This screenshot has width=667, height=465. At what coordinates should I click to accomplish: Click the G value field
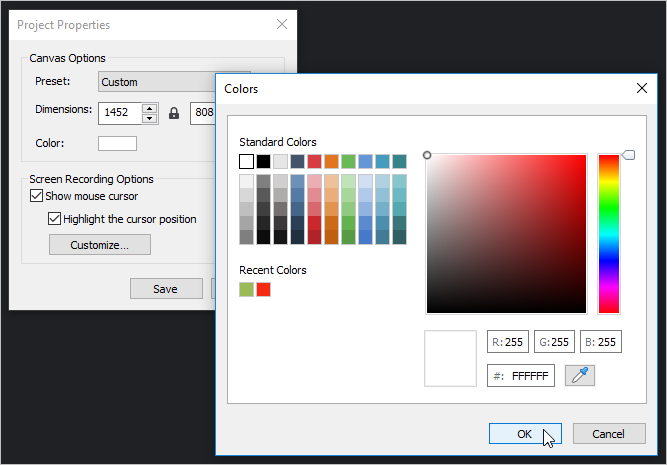554,342
